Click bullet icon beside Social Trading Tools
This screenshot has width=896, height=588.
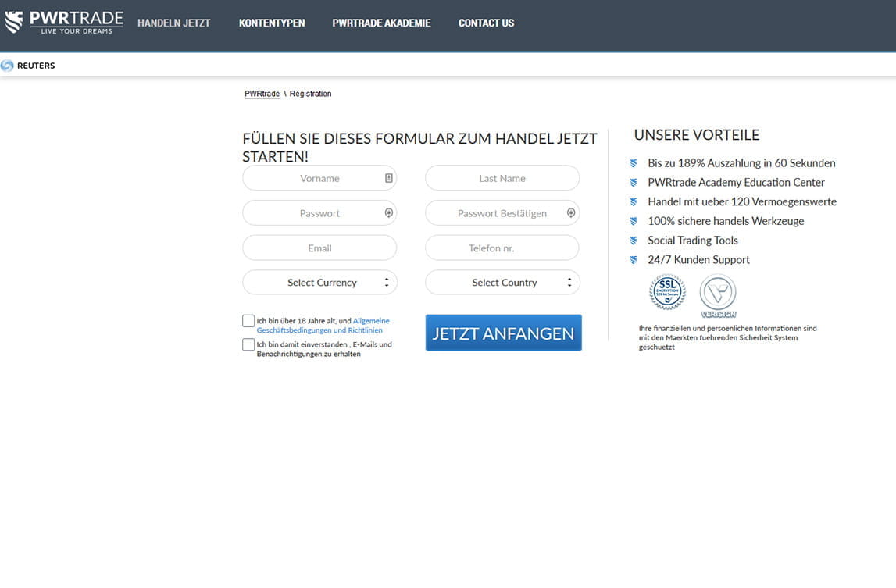634,241
